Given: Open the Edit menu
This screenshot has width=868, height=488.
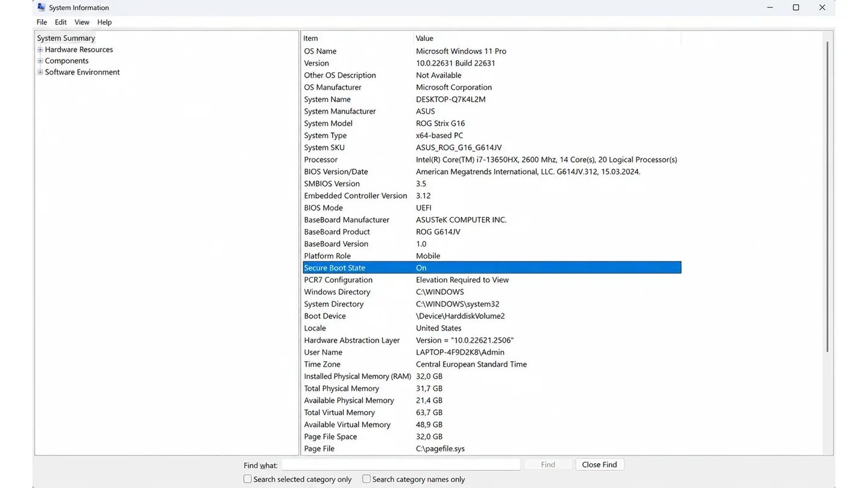Looking at the screenshot, I should pyautogui.click(x=61, y=22).
